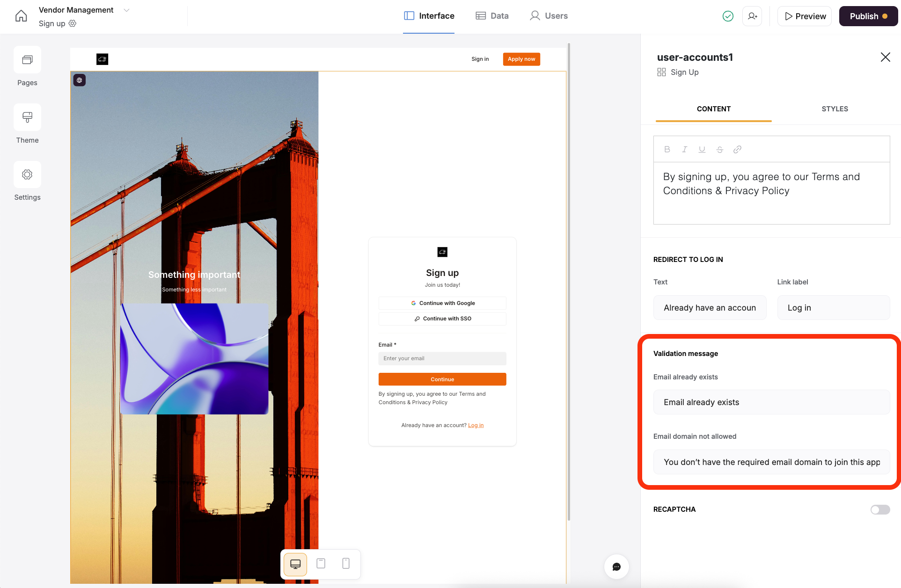This screenshot has height=588, width=901.
Task: Click the home icon
Action: (21, 16)
